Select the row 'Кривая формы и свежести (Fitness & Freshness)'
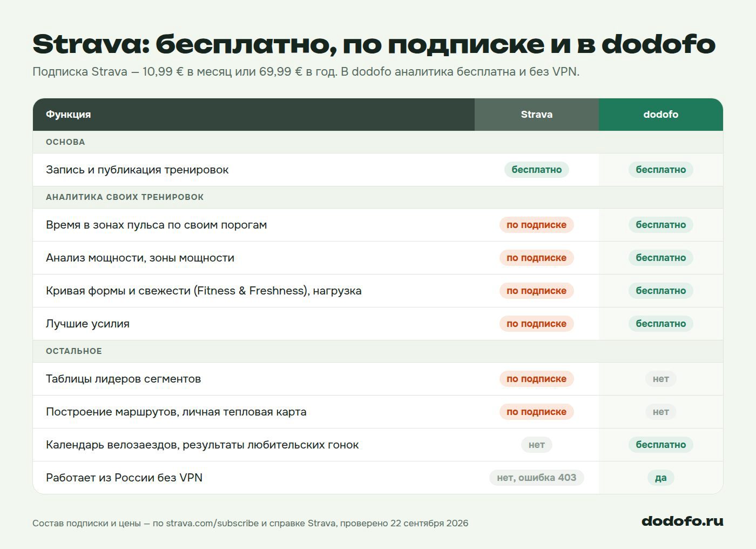756x549 pixels. coord(378,291)
